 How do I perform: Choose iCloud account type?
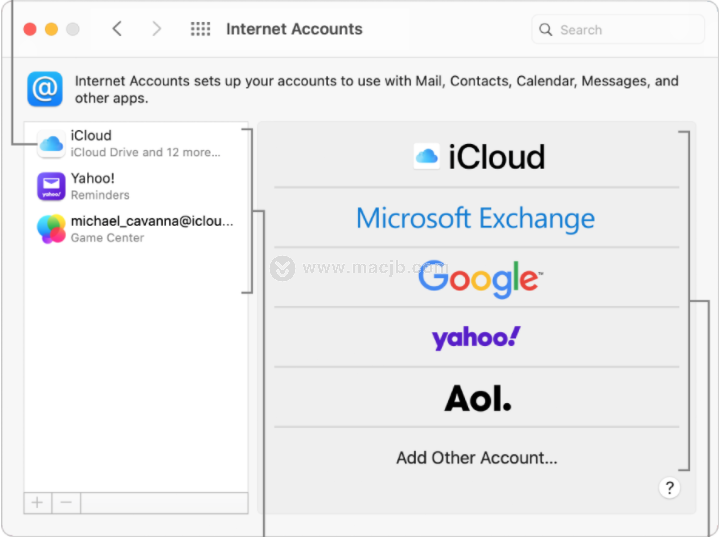[476, 157]
